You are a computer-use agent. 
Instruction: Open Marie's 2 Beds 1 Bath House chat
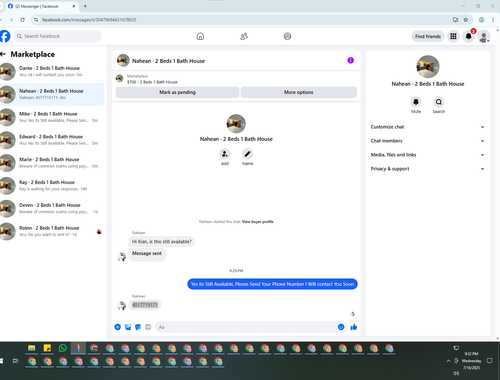click(x=52, y=163)
